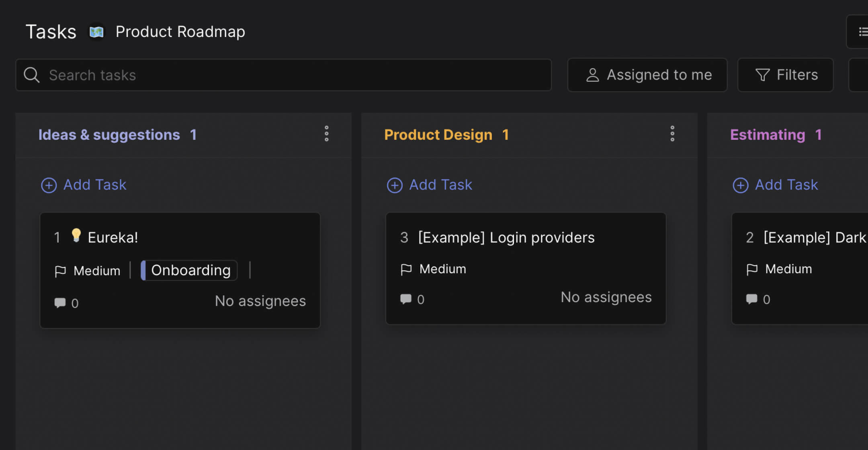Viewport: 868px width, 450px height.
Task: Click the map emoji next to Product Roadmap
Action: point(96,31)
